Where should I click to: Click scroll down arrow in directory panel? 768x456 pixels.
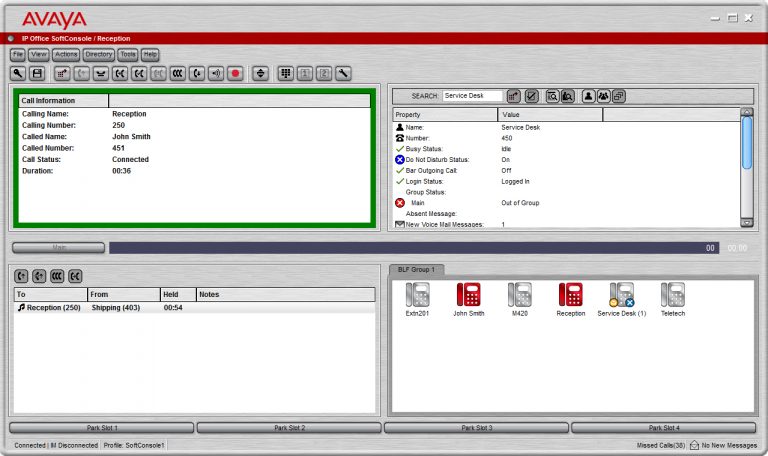(746, 222)
